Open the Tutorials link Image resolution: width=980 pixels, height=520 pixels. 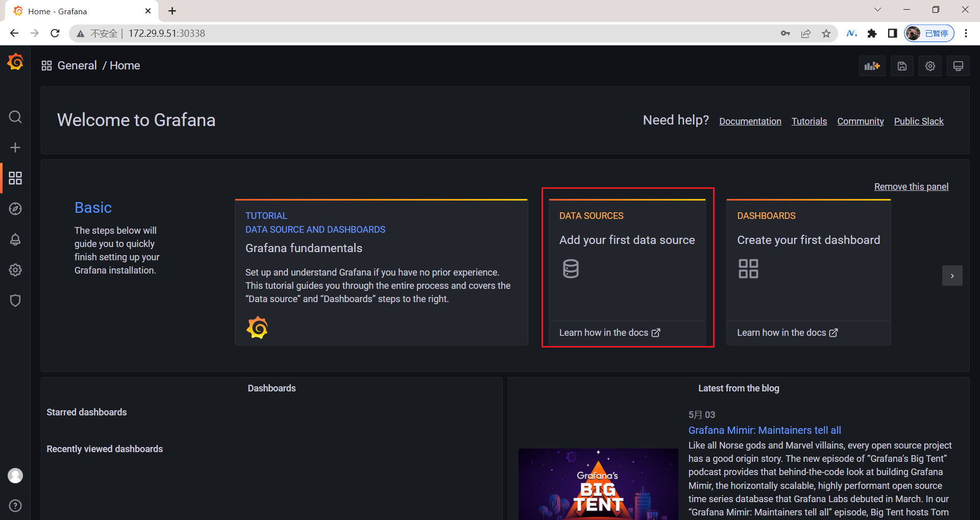point(809,121)
